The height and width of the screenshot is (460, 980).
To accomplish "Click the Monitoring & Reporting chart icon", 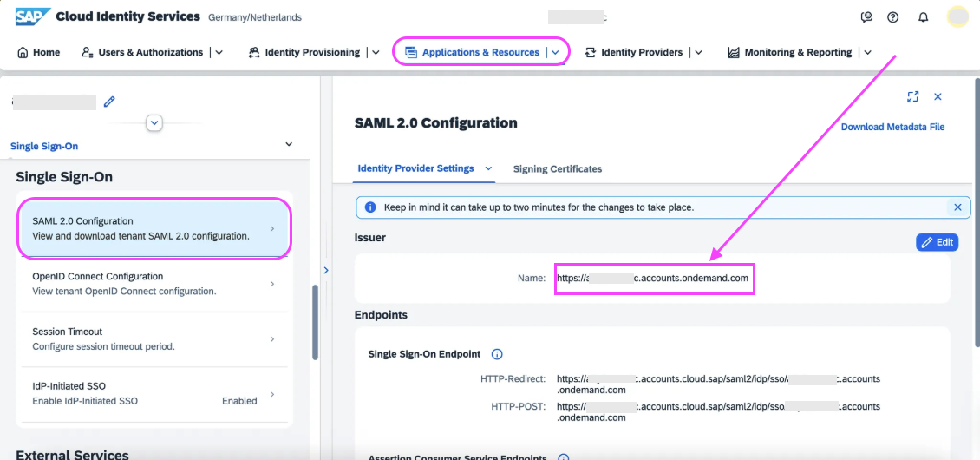I will pyautogui.click(x=734, y=53).
